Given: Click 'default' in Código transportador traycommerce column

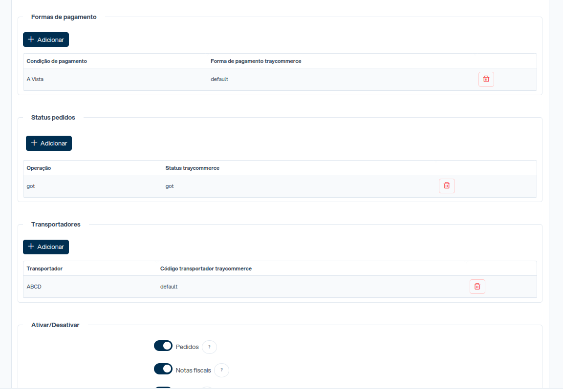Looking at the screenshot, I should click(x=169, y=287).
